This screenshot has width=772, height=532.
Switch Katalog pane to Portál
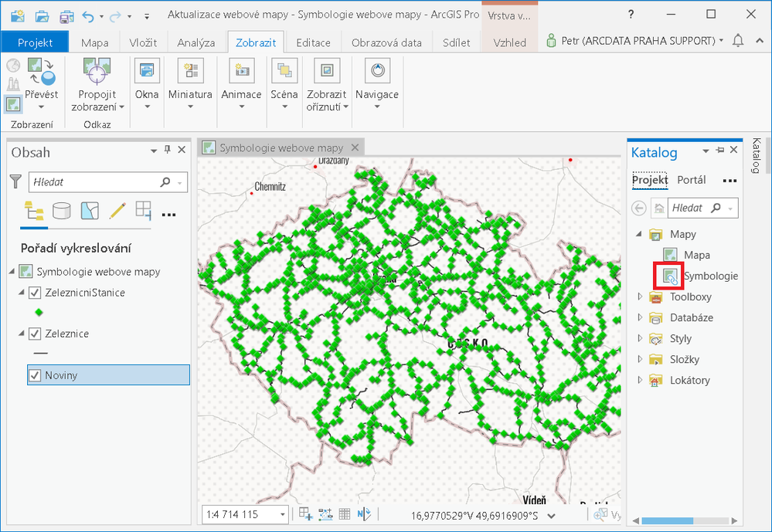692,180
